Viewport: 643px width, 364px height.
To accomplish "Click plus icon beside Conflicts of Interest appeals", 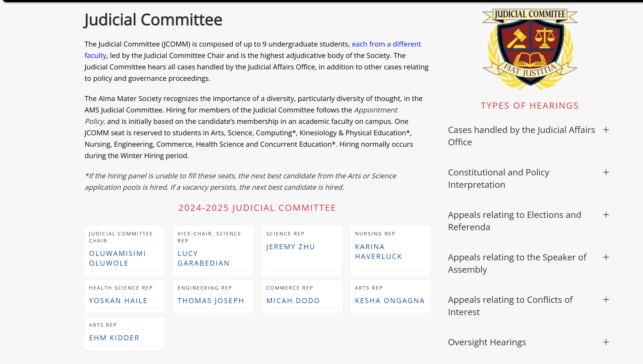I will coord(606,300).
